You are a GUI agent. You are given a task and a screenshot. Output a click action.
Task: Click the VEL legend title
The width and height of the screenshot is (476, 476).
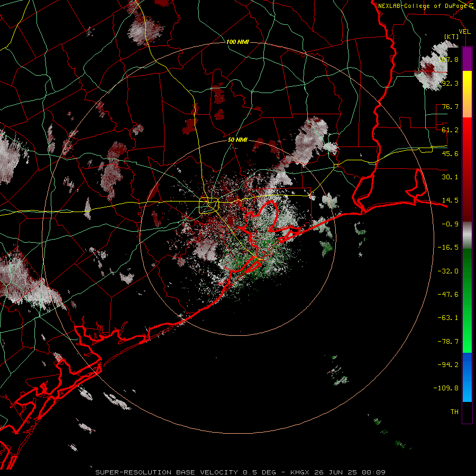coord(465,32)
